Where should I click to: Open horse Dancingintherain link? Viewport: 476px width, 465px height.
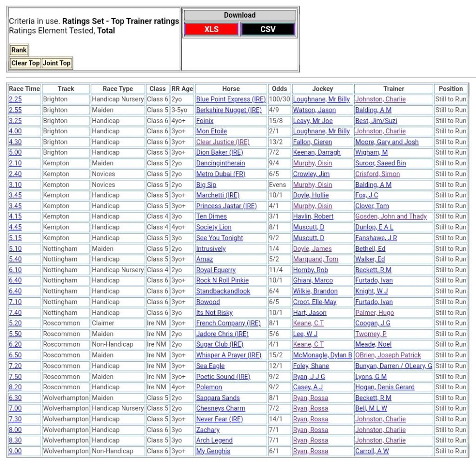220,164
